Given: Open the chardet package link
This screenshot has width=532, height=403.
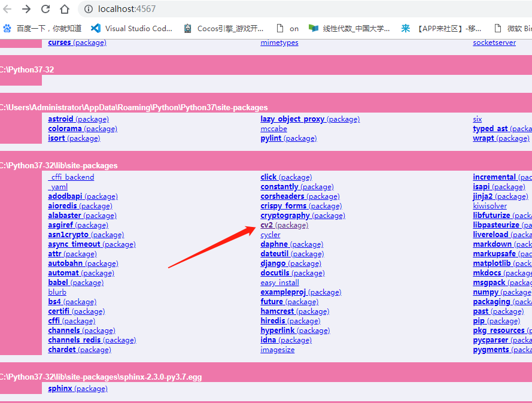Looking at the screenshot, I should [x=80, y=349].
